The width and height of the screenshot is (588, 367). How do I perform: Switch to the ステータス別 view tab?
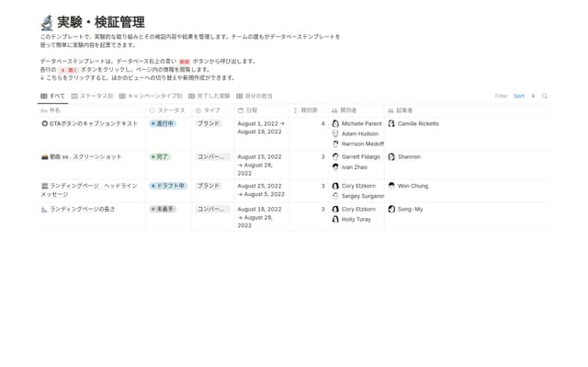(x=92, y=96)
